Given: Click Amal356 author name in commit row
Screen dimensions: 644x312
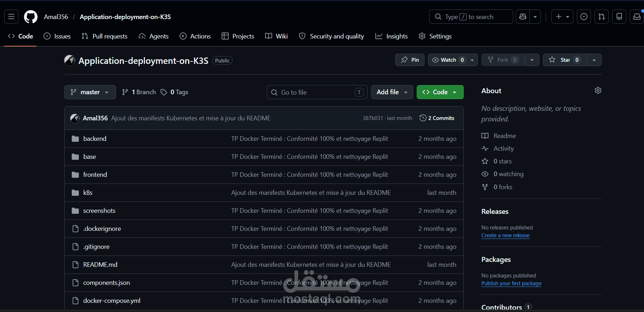Looking at the screenshot, I should (95, 118).
